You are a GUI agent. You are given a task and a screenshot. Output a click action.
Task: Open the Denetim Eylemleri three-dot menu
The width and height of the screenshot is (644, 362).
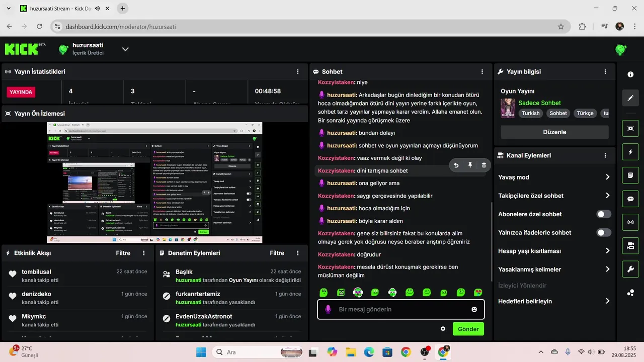pos(298,253)
